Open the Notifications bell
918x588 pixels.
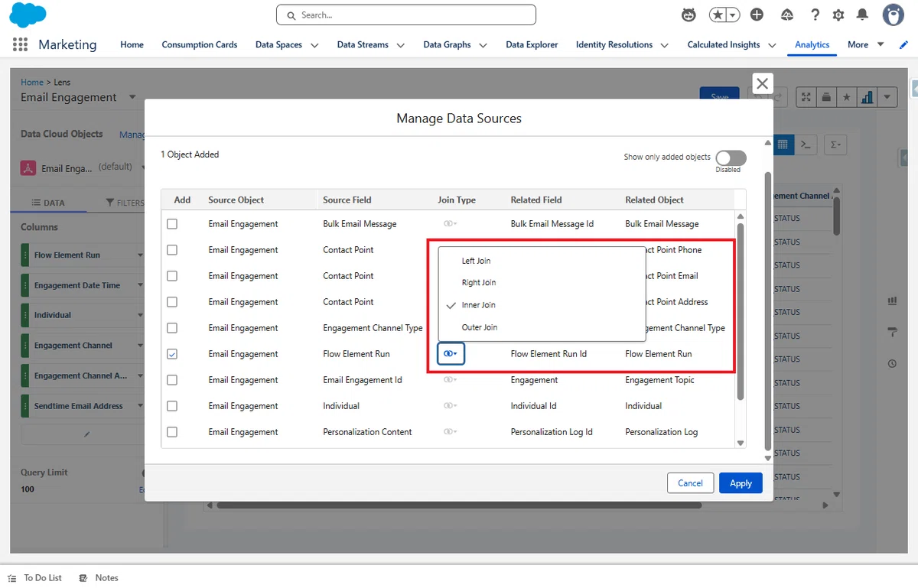(x=862, y=15)
